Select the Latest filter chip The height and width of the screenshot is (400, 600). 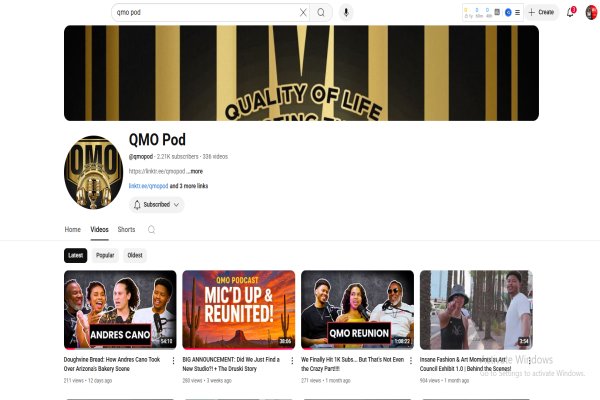click(75, 255)
